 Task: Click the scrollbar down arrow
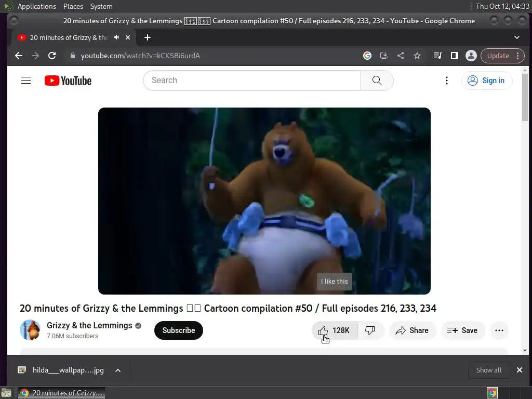point(525,351)
